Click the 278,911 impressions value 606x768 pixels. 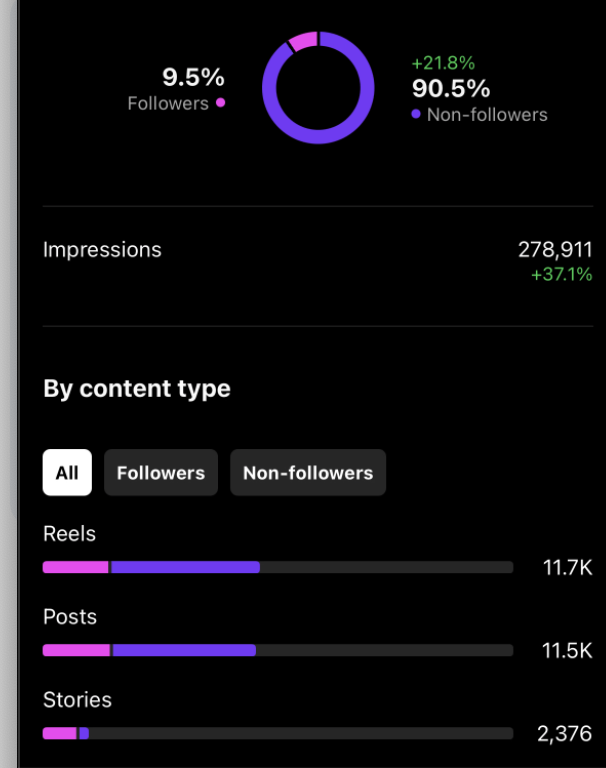(555, 250)
